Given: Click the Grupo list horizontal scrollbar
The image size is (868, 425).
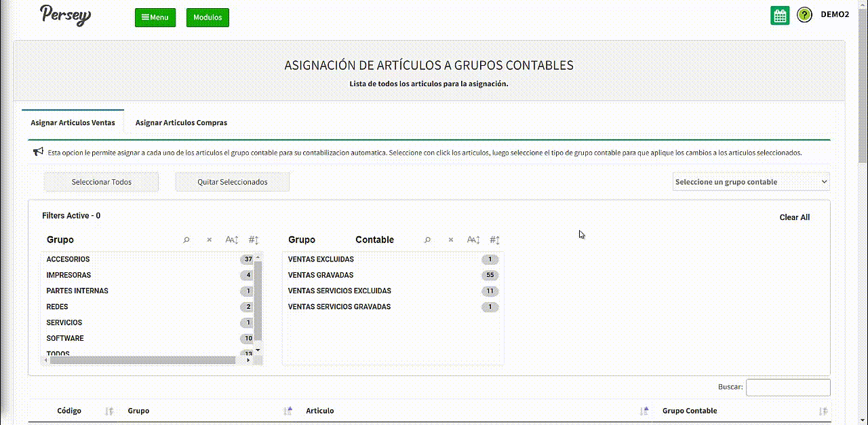Looking at the screenshot, I should [142, 361].
